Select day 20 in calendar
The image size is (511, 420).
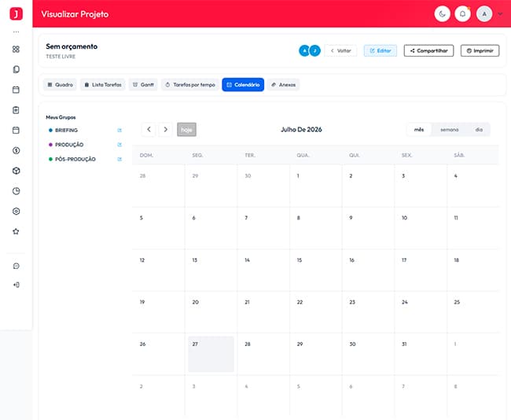(211, 311)
